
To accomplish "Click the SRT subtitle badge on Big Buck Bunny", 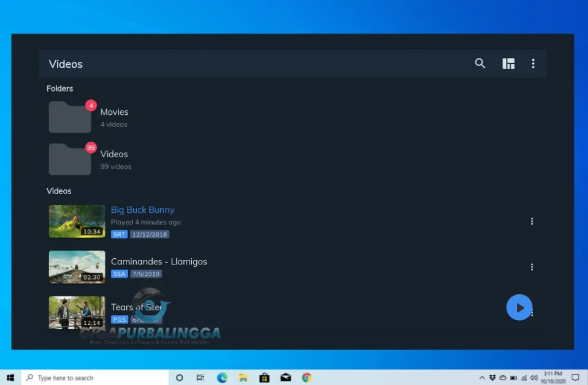I will [119, 234].
